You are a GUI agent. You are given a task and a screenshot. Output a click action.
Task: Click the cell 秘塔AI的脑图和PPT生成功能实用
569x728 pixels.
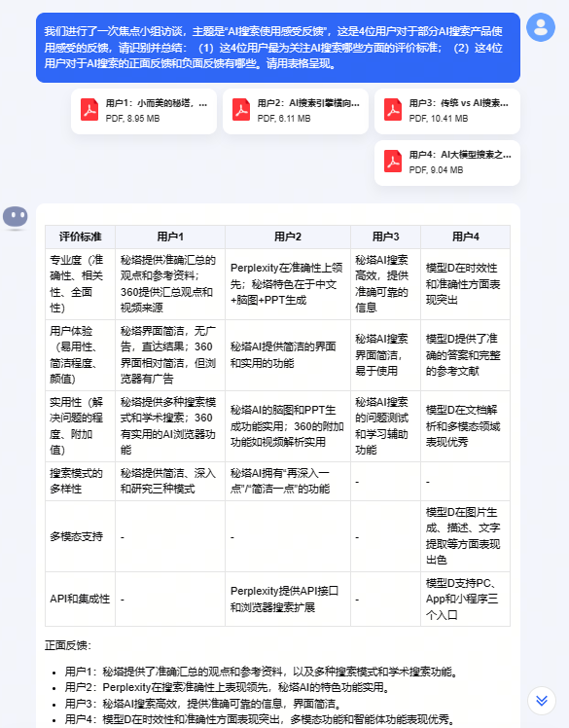point(288,426)
